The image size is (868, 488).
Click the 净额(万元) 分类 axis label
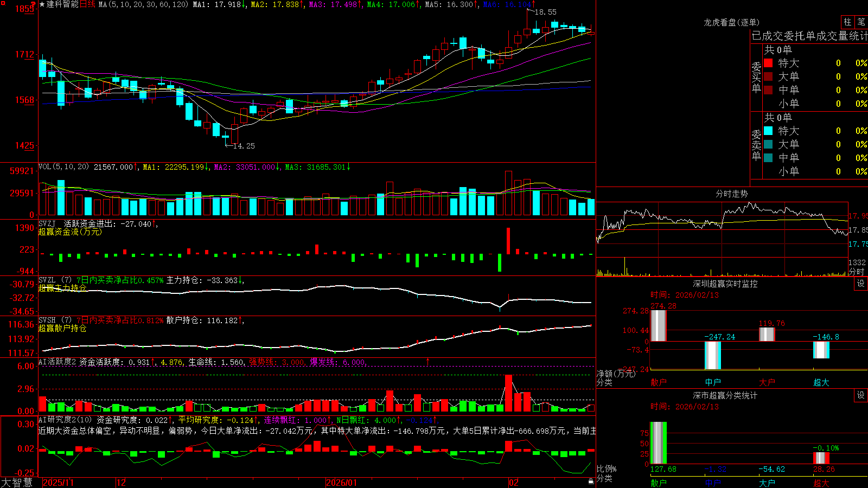tap(616, 378)
